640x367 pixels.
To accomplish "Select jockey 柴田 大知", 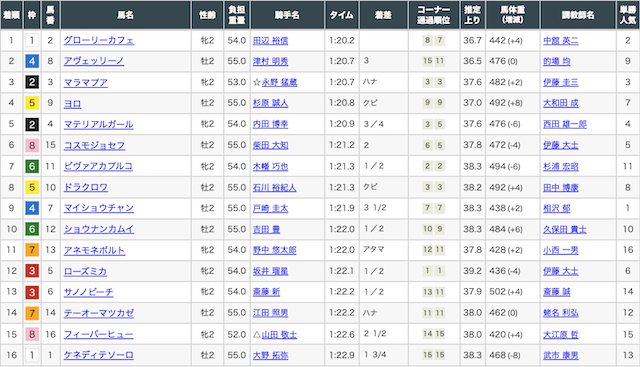I will click(x=270, y=145).
